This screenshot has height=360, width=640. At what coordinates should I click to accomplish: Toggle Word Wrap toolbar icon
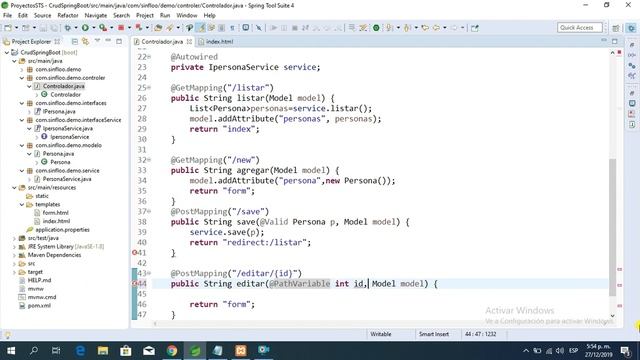(211, 28)
